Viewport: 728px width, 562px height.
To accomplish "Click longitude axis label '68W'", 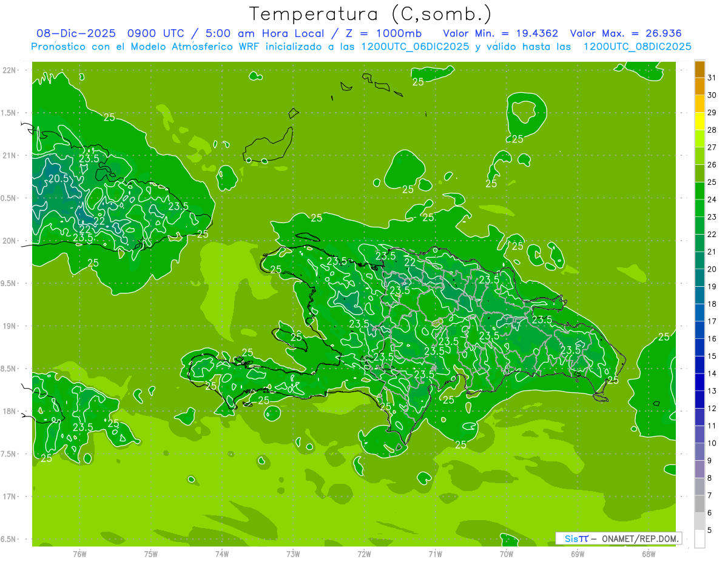I will click(649, 554).
